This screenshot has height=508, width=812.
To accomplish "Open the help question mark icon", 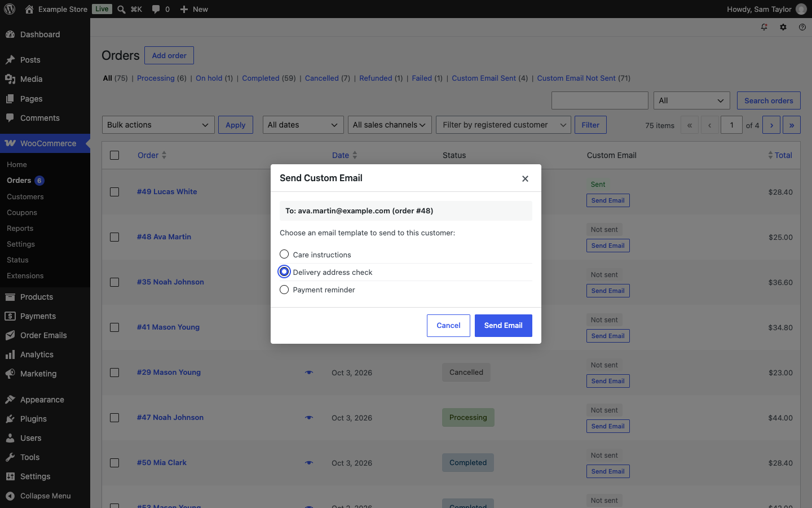I will click(802, 27).
